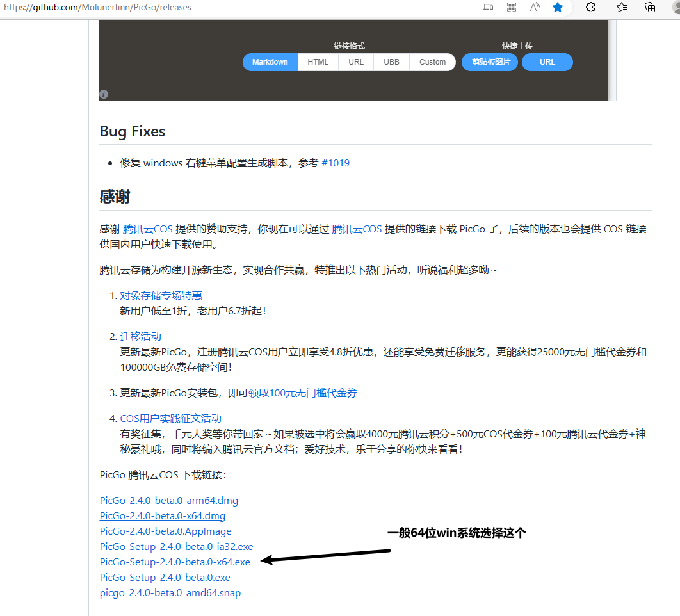The width and height of the screenshot is (680, 616).
Task: Open the QR code grid icon
Action: coord(511,7)
